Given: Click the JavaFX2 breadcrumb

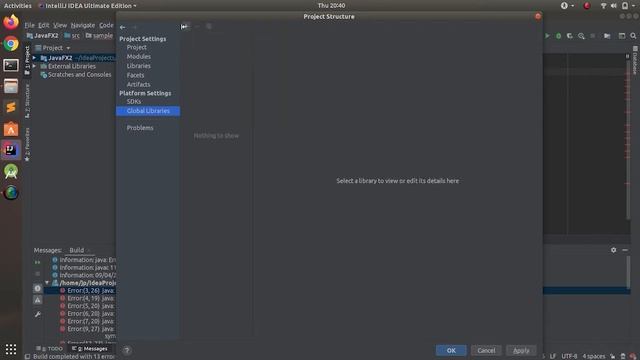Looking at the screenshot, I should coord(42,36).
